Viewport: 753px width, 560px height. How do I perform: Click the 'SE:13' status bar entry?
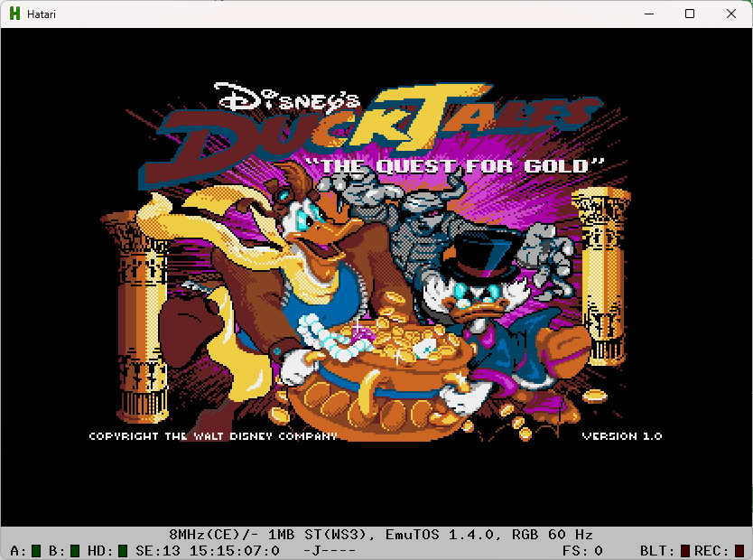[157, 551]
